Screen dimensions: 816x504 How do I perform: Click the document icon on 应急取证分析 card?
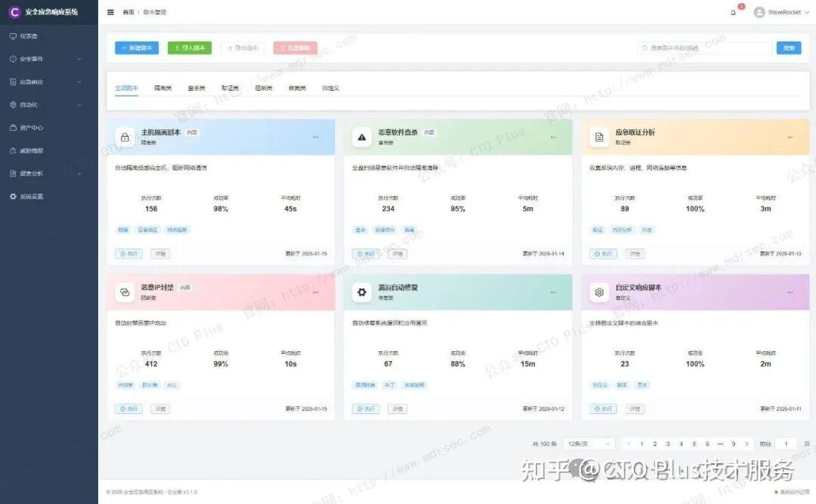pos(599,138)
